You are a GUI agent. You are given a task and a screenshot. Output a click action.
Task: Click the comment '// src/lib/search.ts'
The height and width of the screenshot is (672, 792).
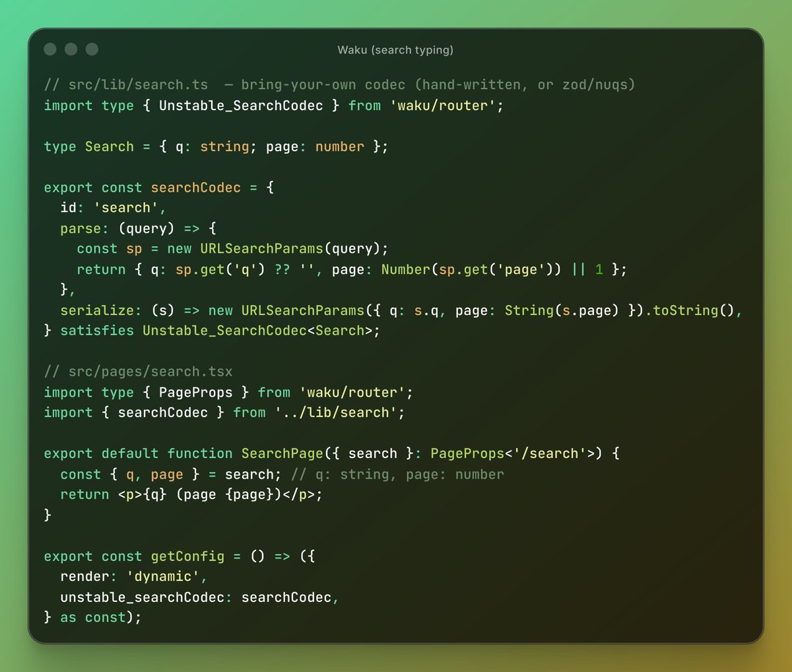point(126,84)
